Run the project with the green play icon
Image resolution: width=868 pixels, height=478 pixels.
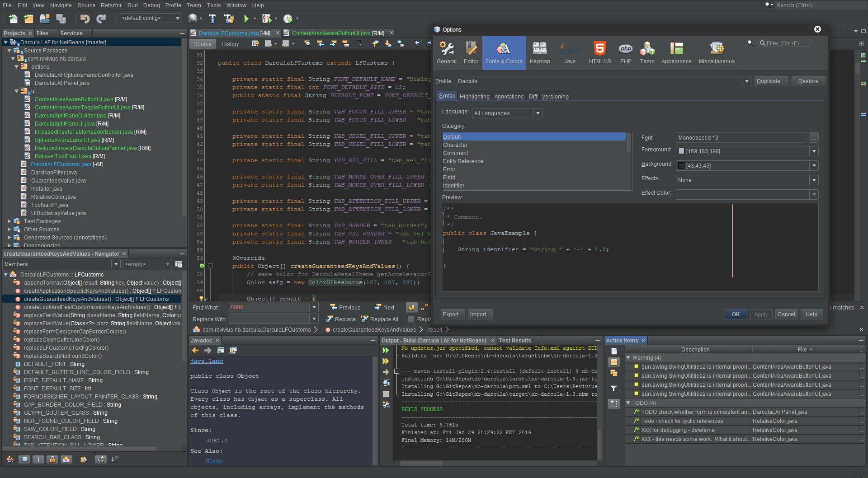tap(247, 19)
